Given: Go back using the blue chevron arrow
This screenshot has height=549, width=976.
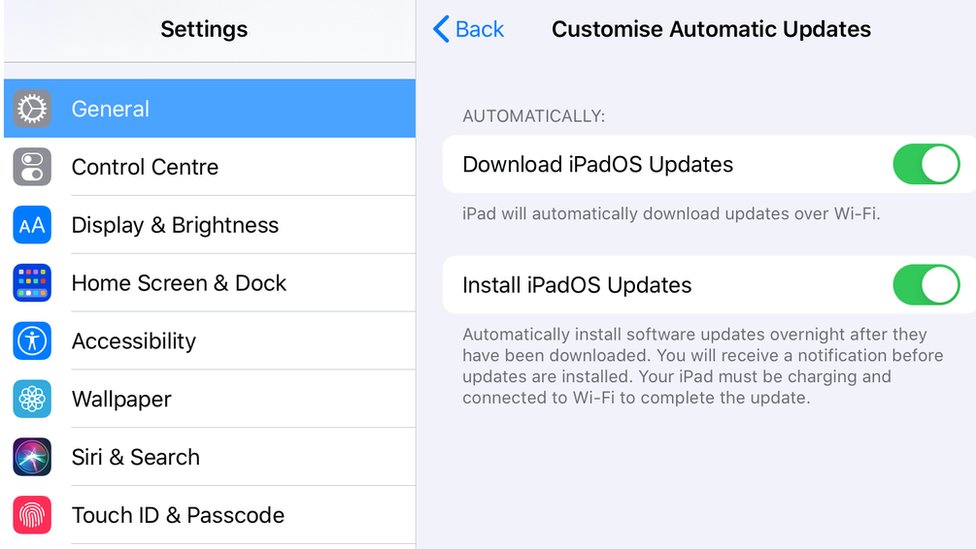Looking at the screenshot, I should [441, 29].
